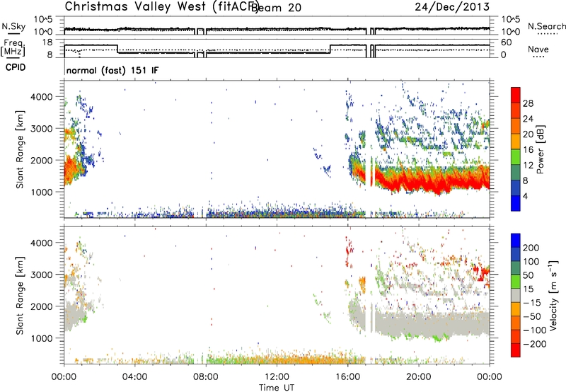
Task: Select the '-200' velocity colorbar label
Action: [x=535, y=344]
